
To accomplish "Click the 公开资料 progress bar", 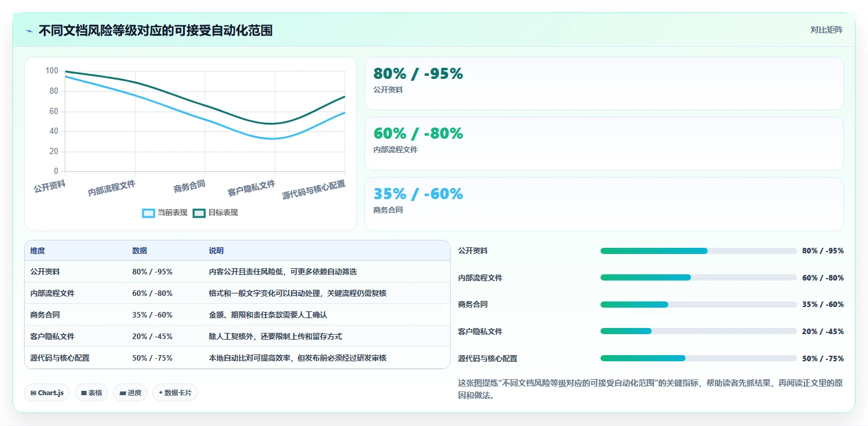I will pos(698,251).
